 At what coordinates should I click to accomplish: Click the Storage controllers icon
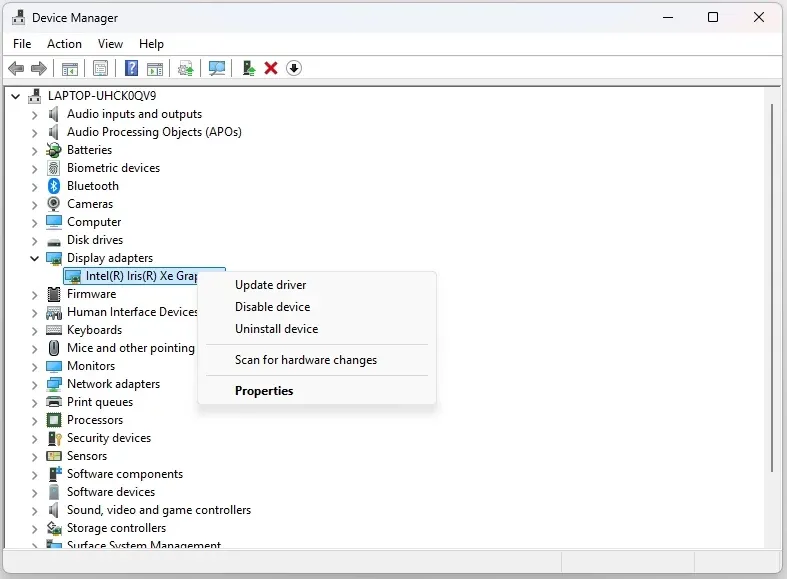click(x=54, y=528)
